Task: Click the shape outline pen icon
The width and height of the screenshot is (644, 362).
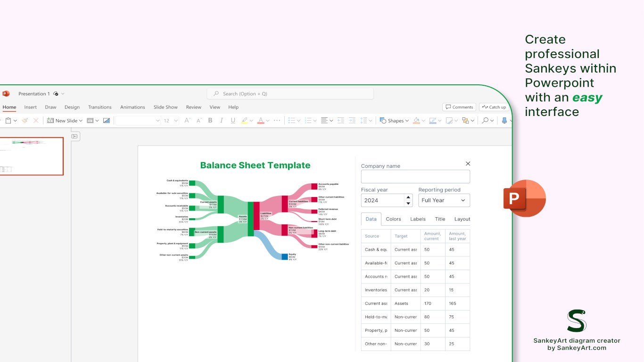Action: click(x=433, y=121)
